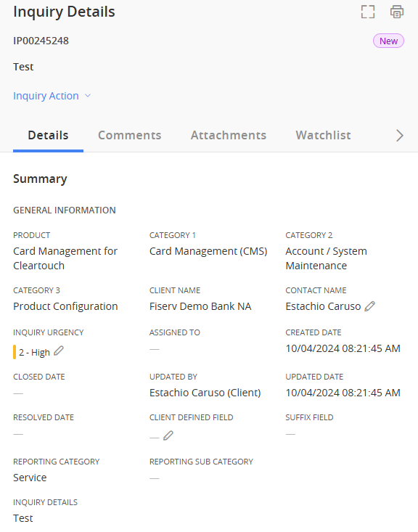Screen dimensions: 418x532
Task: Click the print icon
Action: (397, 12)
